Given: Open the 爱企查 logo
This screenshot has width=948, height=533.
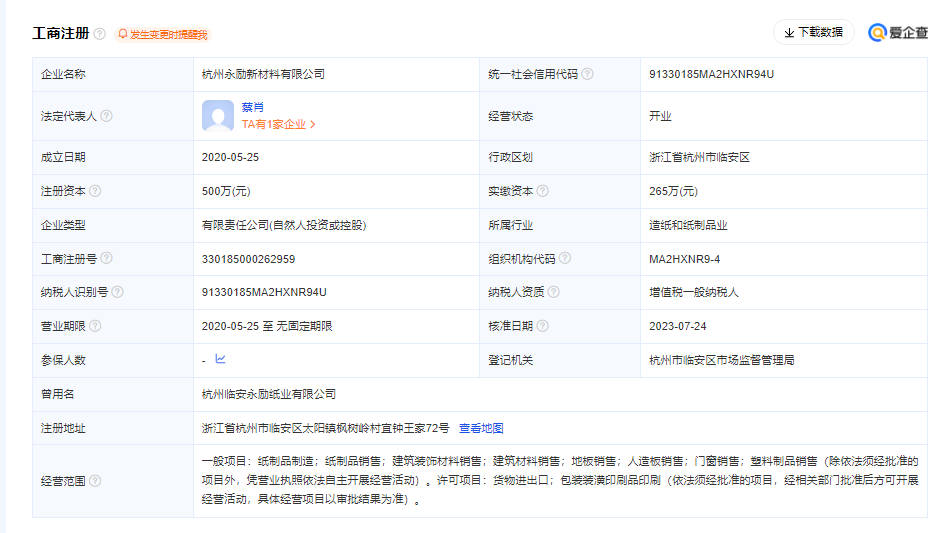Looking at the screenshot, I should [x=898, y=33].
